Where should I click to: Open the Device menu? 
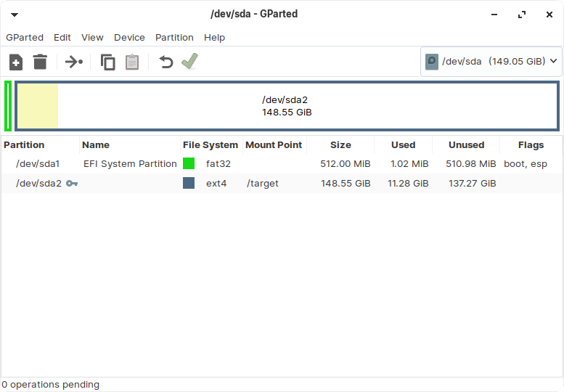[x=129, y=37]
